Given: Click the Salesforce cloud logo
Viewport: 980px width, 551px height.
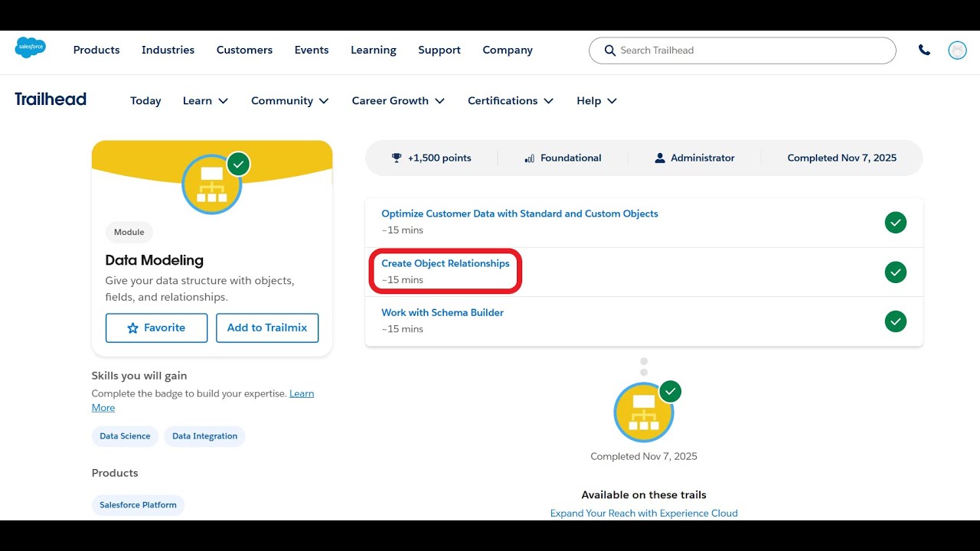Looking at the screenshot, I should (x=31, y=47).
